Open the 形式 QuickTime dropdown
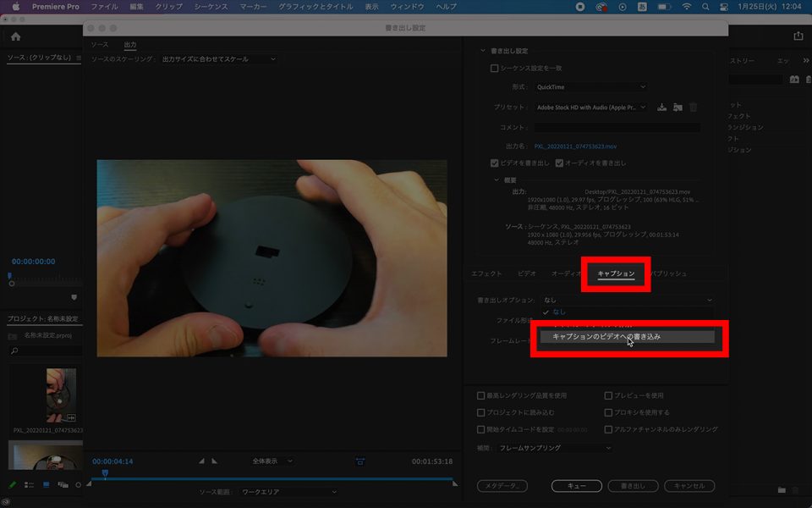 (590, 87)
